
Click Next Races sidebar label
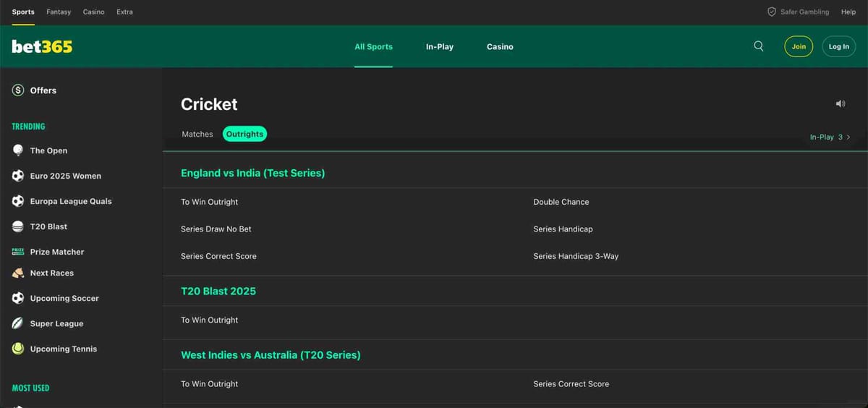(x=52, y=273)
